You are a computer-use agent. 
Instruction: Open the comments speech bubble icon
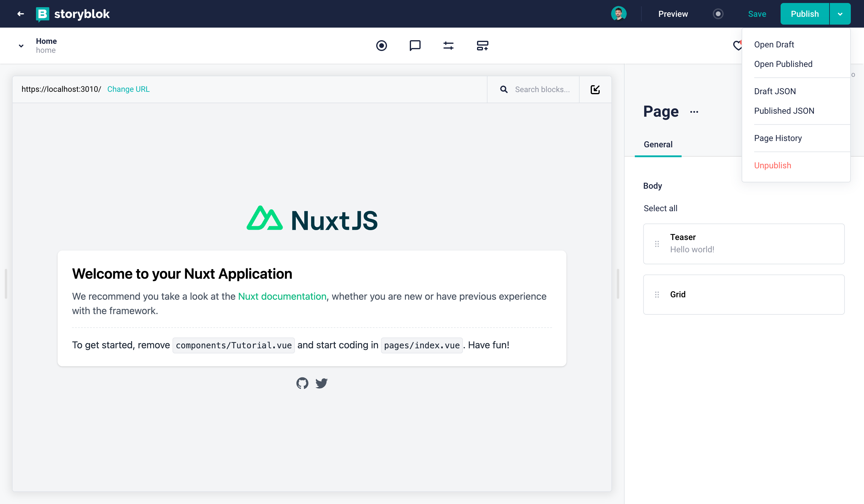coord(415,46)
